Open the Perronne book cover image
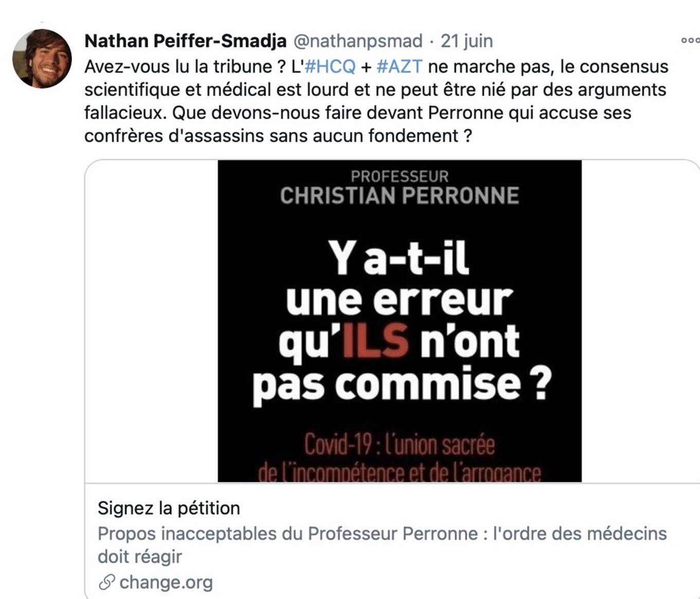The image size is (700, 599). [400, 321]
